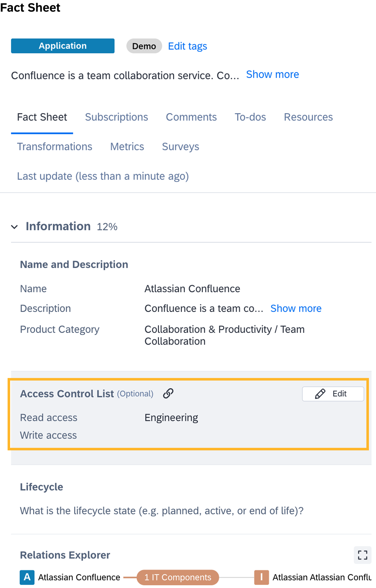Click the Name and Description heading
This screenshot has height=588, width=376.
pos(74,264)
